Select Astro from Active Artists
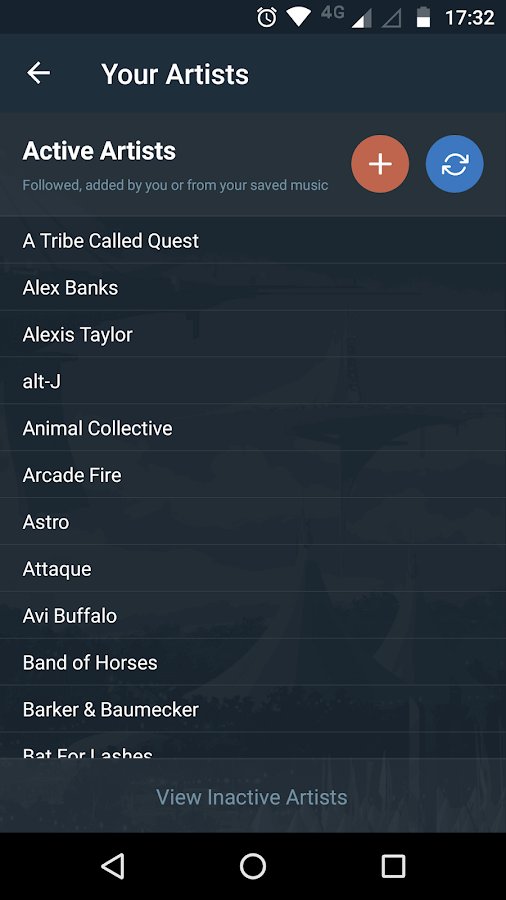Screen dimensions: 506x900 (x=253, y=522)
